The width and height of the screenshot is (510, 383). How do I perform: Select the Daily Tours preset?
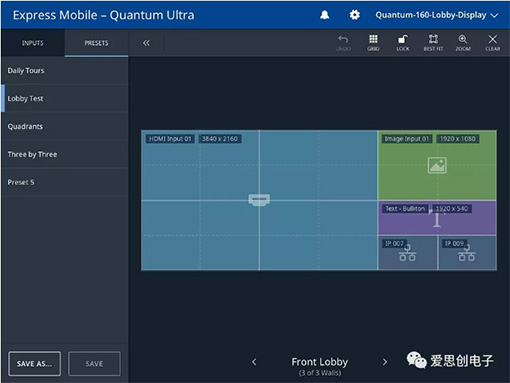click(x=65, y=71)
